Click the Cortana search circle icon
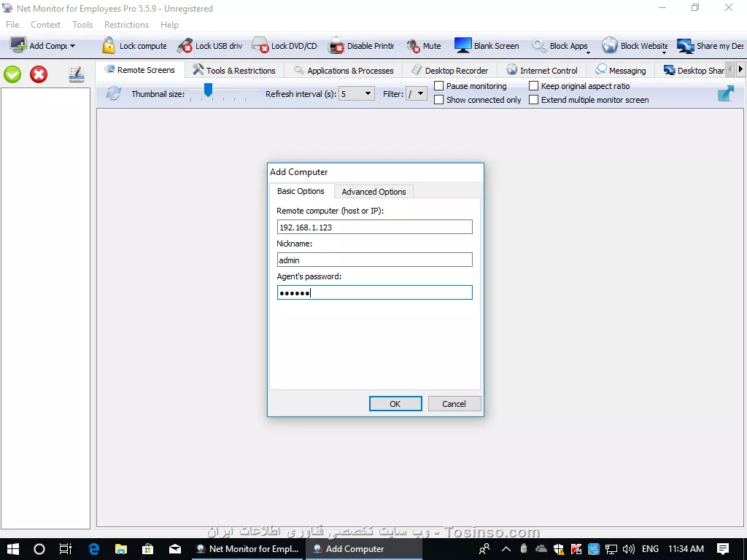The height and width of the screenshot is (560, 747). point(39,549)
